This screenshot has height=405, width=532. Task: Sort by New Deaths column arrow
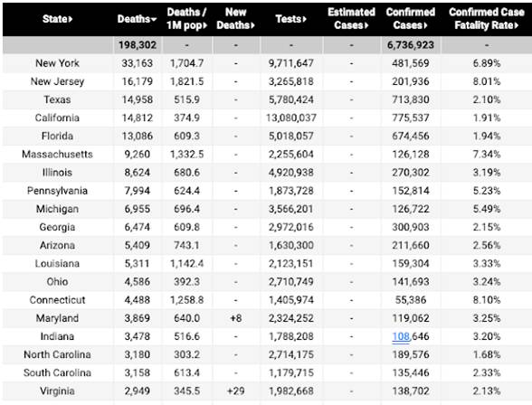click(252, 25)
